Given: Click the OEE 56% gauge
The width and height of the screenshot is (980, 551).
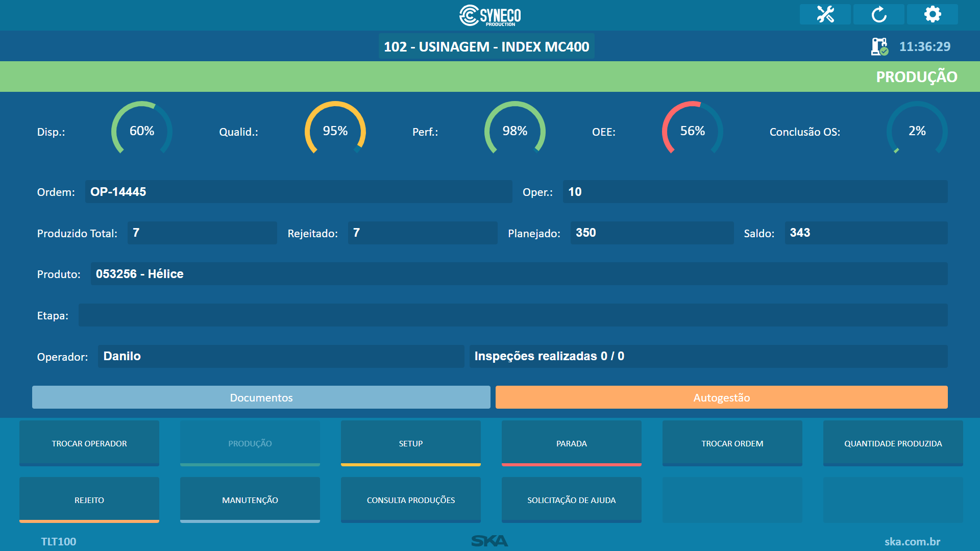Looking at the screenshot, I should (693, 129).
